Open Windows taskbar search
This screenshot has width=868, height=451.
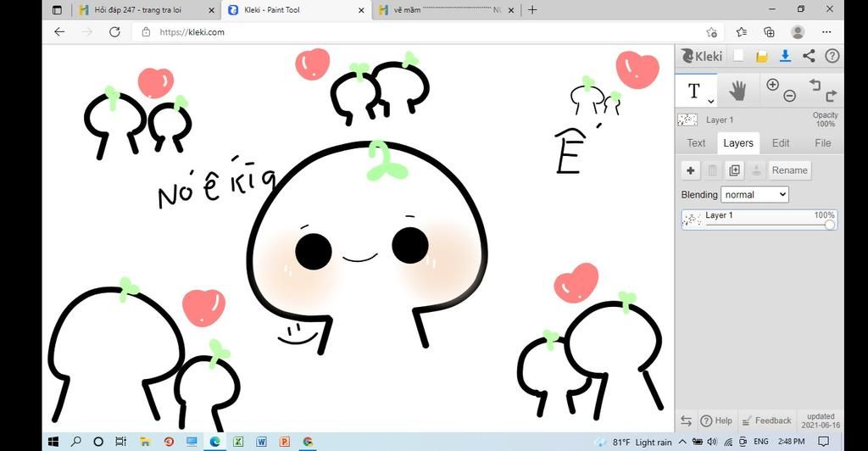click(x=76, y=442)
